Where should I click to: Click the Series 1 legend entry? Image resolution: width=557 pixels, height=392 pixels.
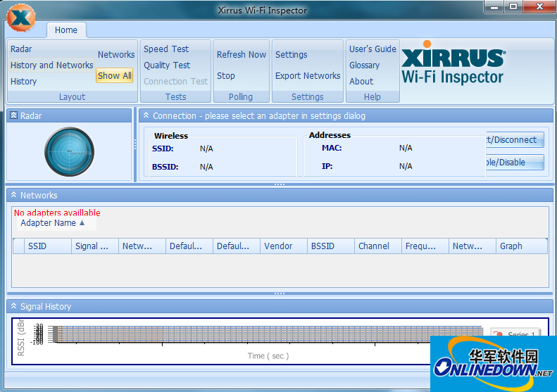(x=515, y=334)
